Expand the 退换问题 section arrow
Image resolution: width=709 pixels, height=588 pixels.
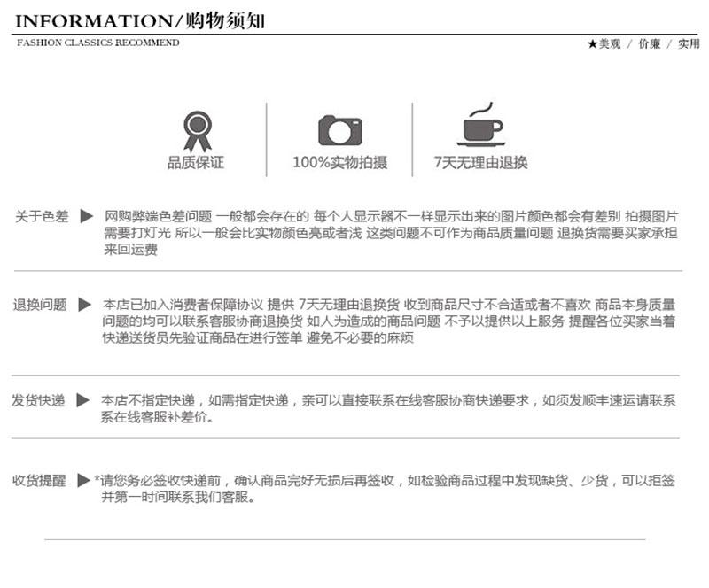85,305
